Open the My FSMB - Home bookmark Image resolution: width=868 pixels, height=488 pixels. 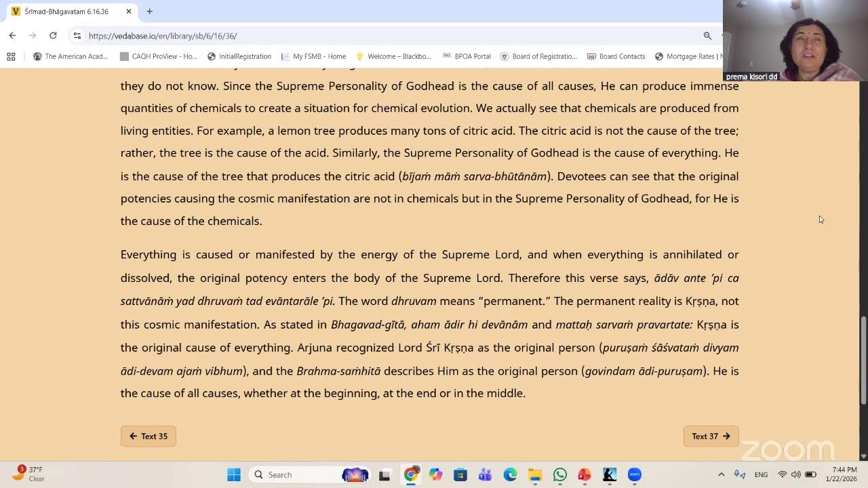[x=313, y=56]
